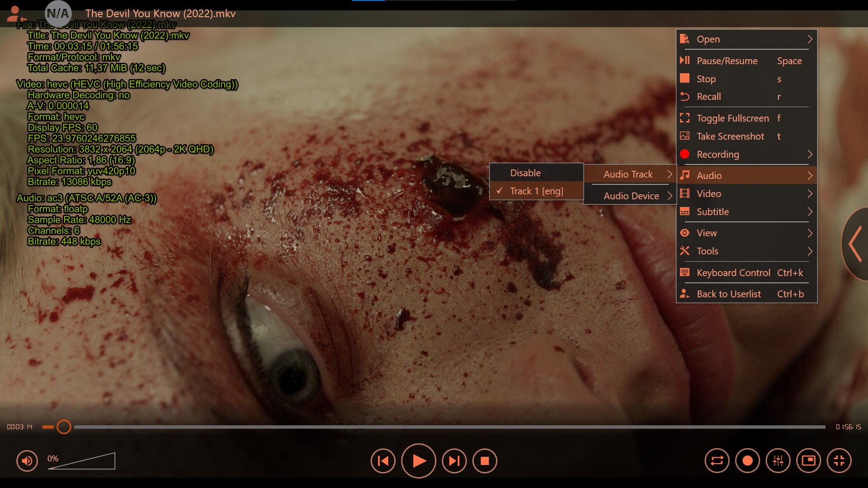Expand the Video submenu arrow
The image size is (868, 488).
(x=810, y=193)
